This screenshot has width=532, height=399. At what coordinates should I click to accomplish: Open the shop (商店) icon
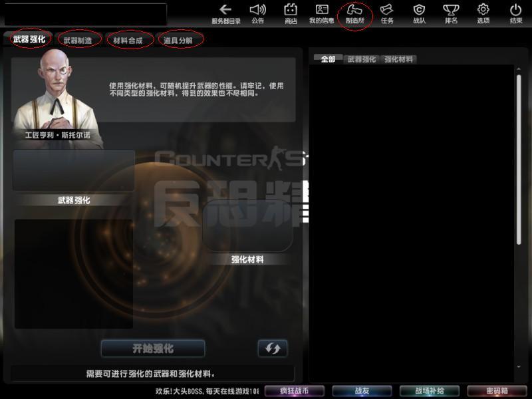[x=291, y=14]
